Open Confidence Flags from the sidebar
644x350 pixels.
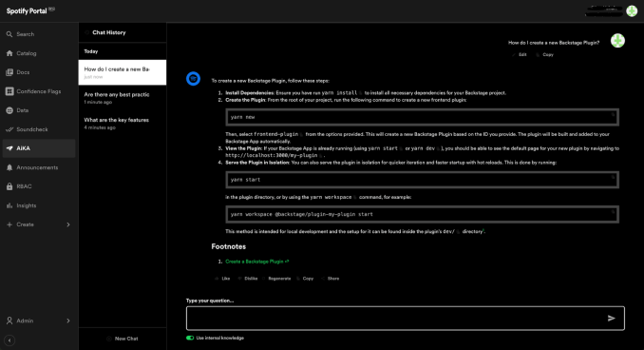tap(39, 91)
